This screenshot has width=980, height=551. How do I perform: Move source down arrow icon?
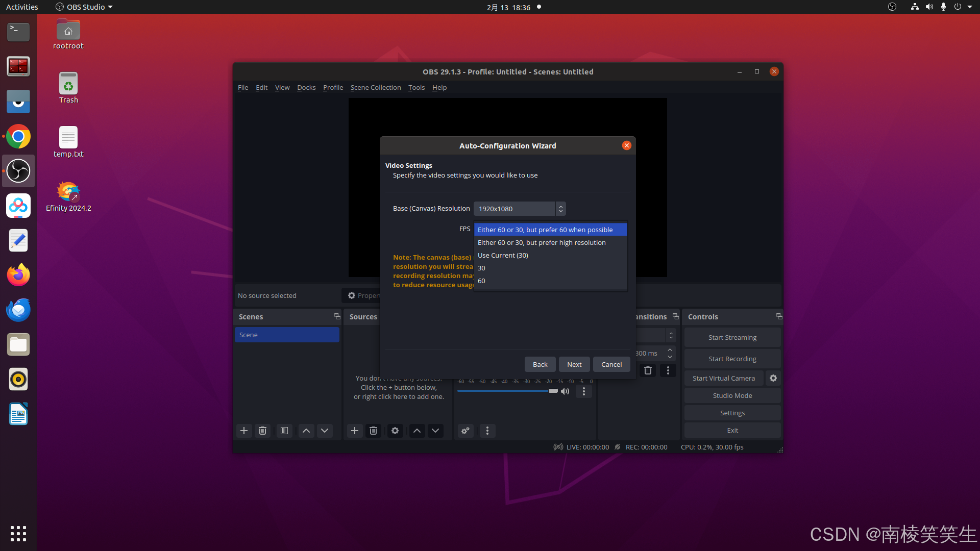point(435,431)
